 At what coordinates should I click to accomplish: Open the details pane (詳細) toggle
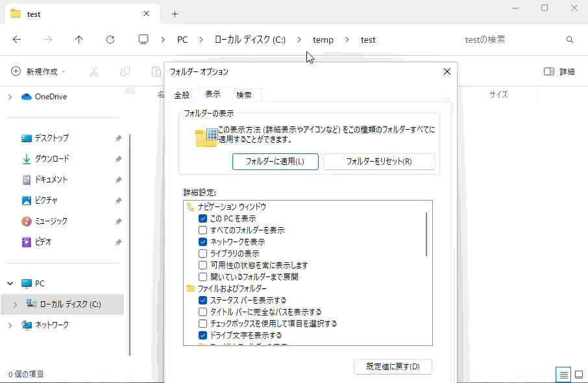click(x=559, y=71)
